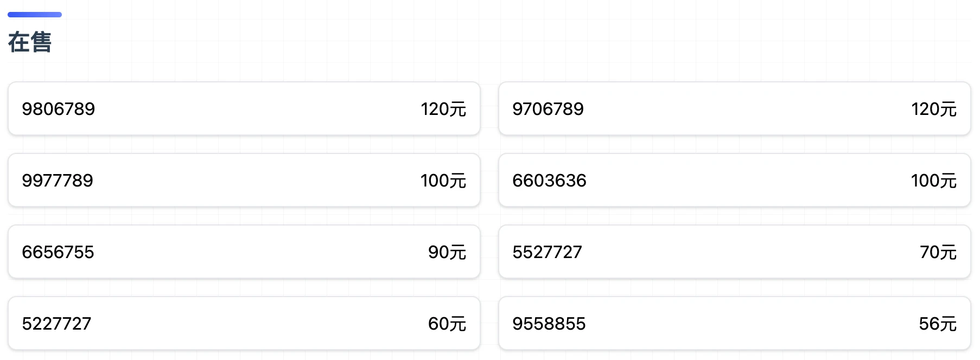Click the 56元 price label

(x=937, y=324)
